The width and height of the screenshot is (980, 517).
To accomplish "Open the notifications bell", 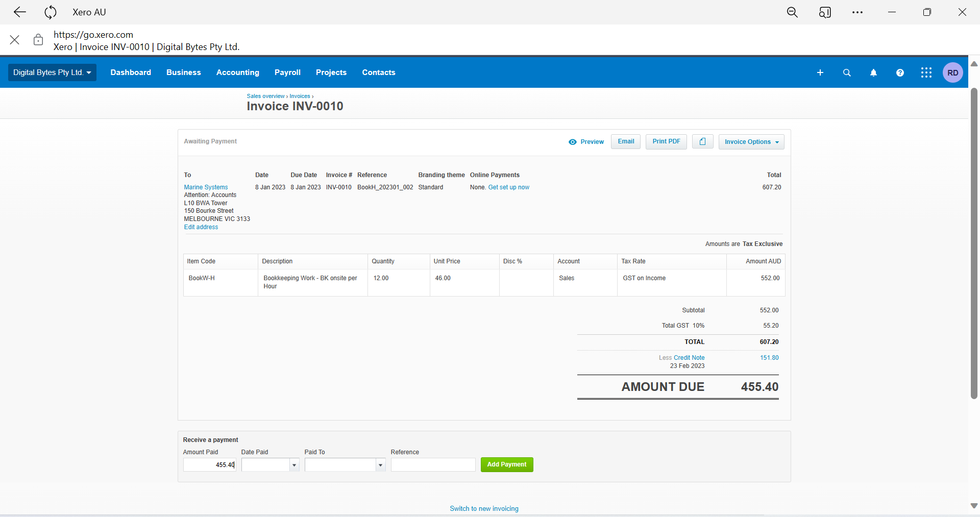I will coord(873,72).
